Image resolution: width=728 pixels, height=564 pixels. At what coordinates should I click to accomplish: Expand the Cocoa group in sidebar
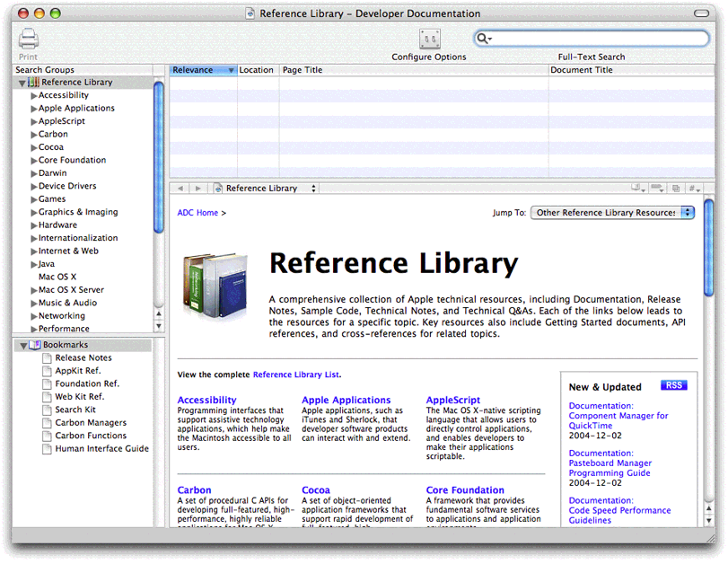coord(34,147)
